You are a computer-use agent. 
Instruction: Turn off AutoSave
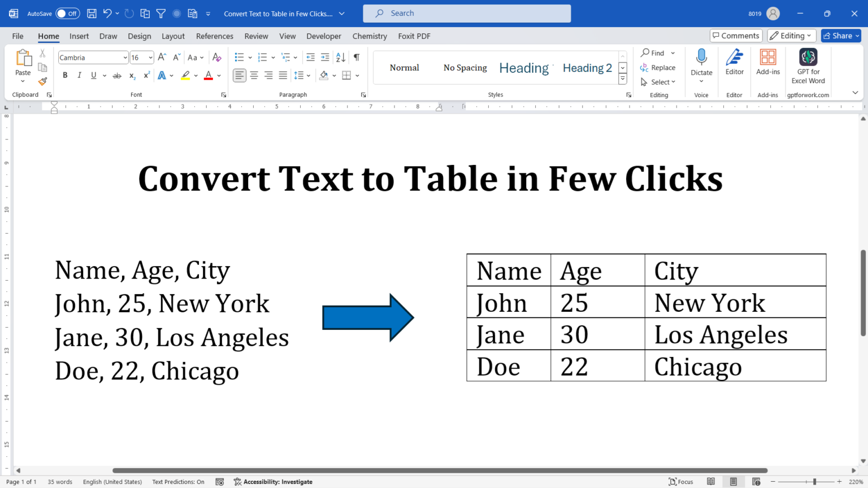[x=67, y=13]
